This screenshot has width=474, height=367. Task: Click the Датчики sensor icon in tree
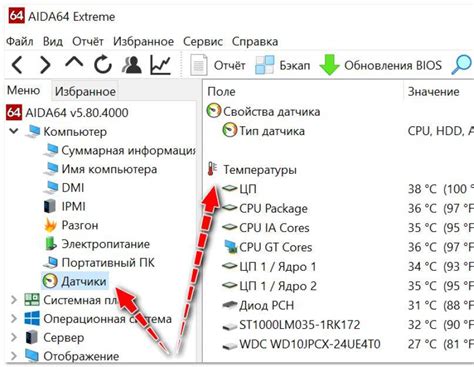tap(50, 281)
